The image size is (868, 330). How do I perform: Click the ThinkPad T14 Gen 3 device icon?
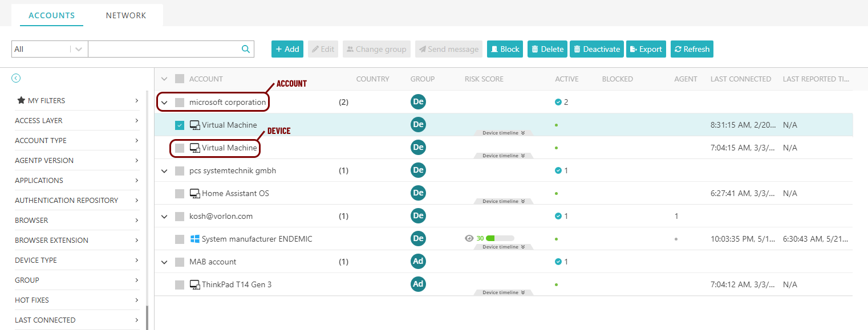click(x=194, y=284)
